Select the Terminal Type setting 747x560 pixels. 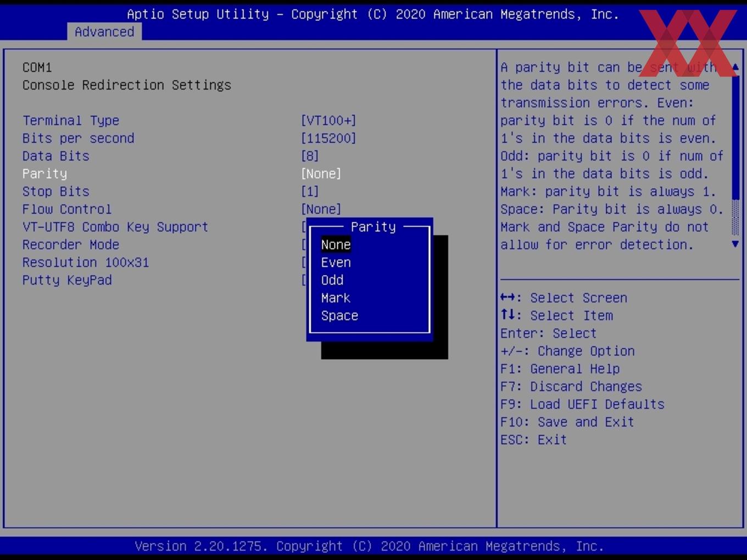pyautogui.click(x=71, y=121)
